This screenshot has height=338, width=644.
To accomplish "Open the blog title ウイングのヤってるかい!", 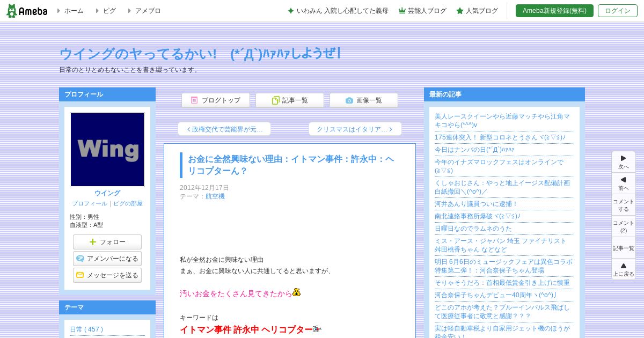I will click(x=200, y=54).
